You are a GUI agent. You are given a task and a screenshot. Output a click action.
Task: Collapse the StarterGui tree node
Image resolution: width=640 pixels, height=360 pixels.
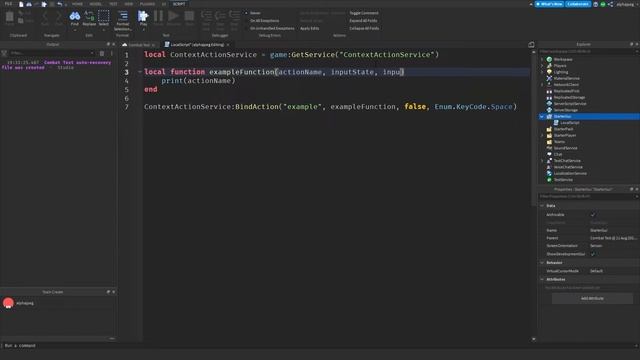542,116
